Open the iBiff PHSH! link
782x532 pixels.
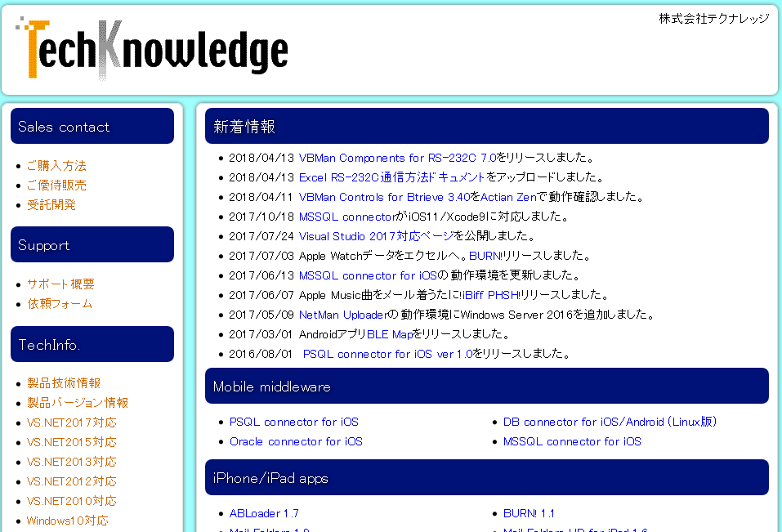click(491, 295)
